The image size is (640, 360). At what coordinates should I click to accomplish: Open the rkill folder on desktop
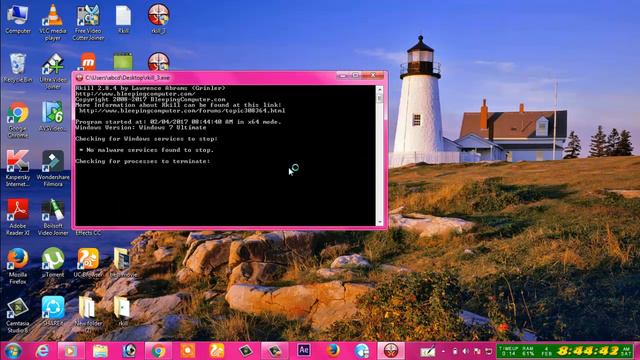[122, 311]
